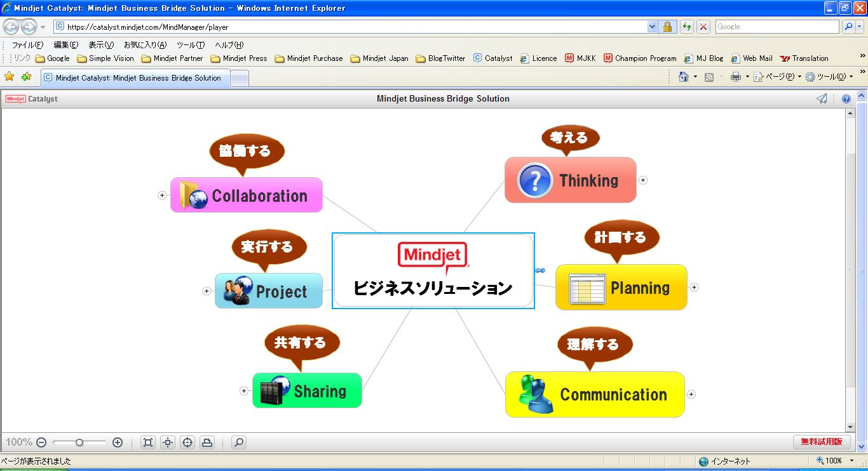Click the zoom slider handle

79,442
